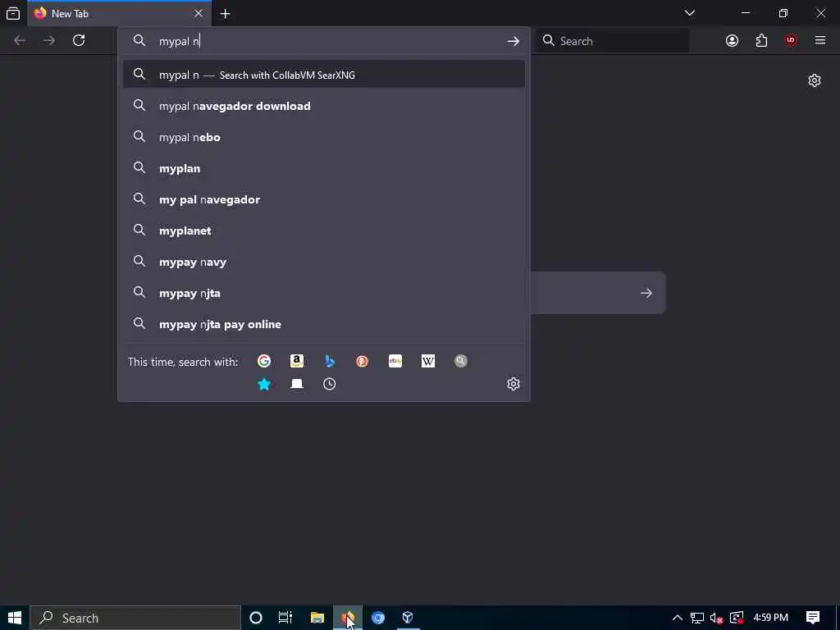This screenshot has width=840, height=630.
Task: Search this time with DuckDuckGo
Action: click(x=362, y=361)
